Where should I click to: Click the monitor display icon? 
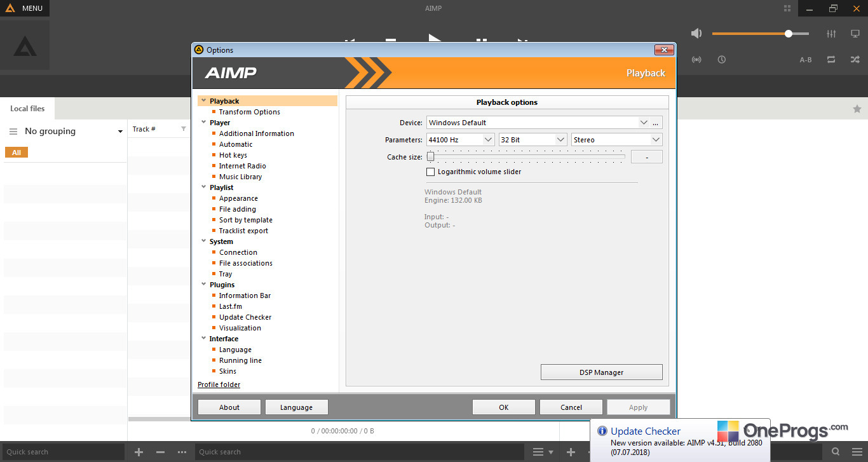pyautogui.click(x=855, y=34)
